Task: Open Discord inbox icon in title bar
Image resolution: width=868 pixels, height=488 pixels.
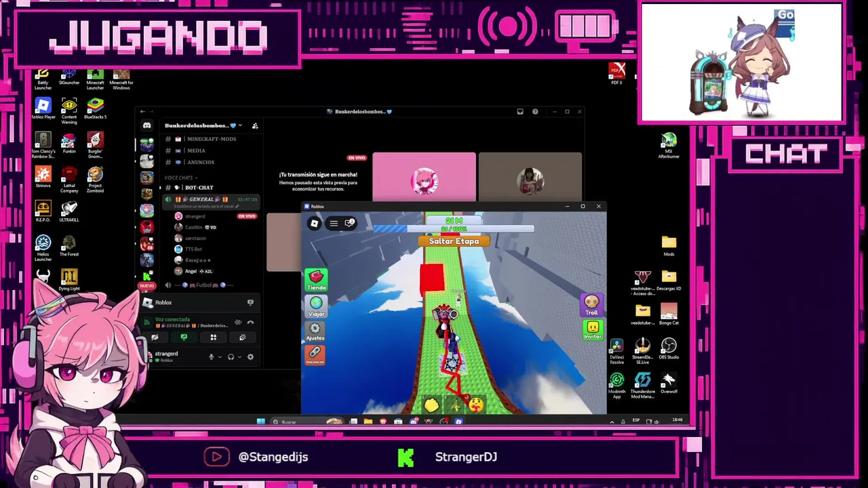Action: 520,112
